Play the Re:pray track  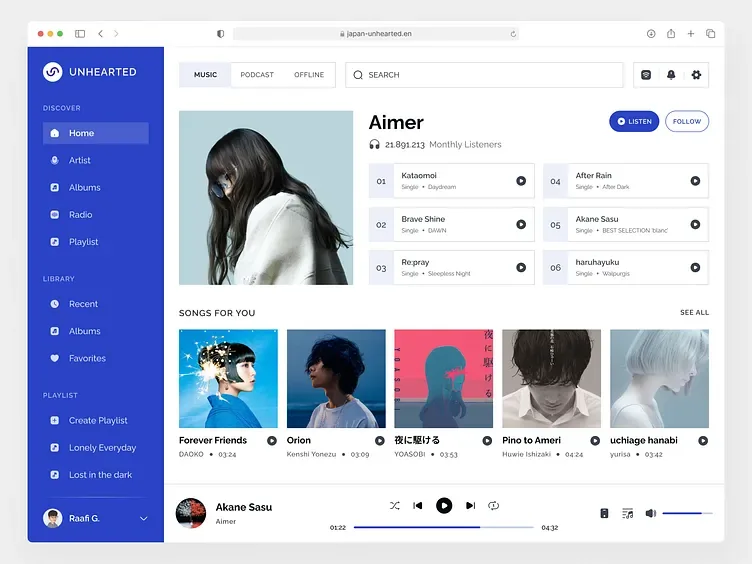pos(521,267)
